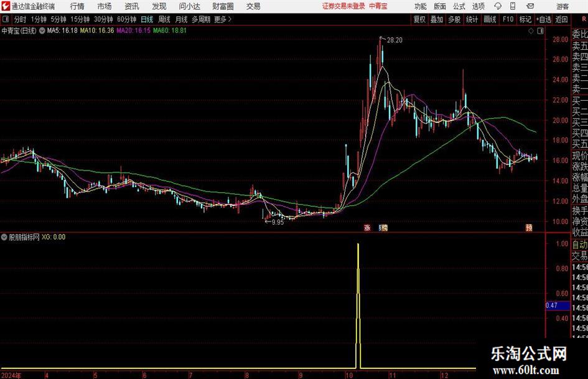The image size is (588, 379).
Task: Open the 财富圈 menu
Action: pos(223,6)
